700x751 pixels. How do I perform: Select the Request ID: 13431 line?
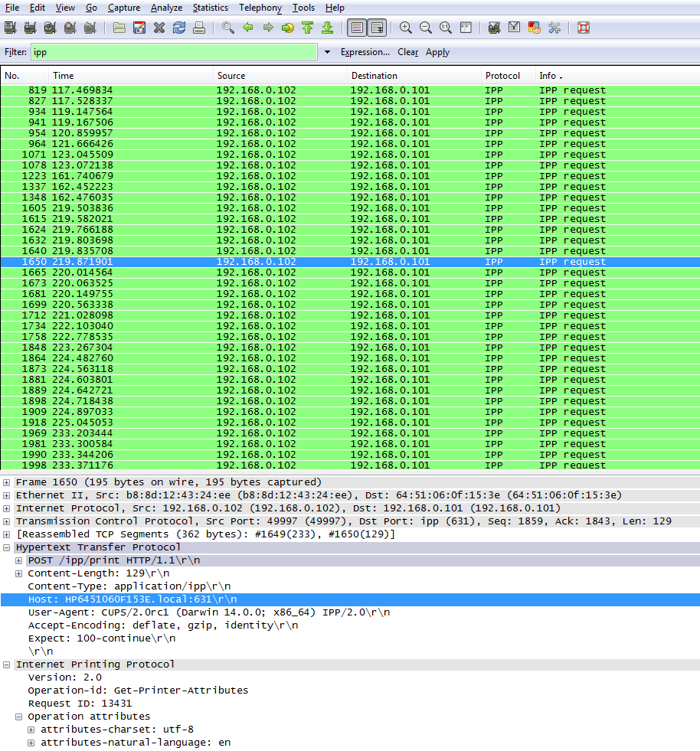coord(80,704)
